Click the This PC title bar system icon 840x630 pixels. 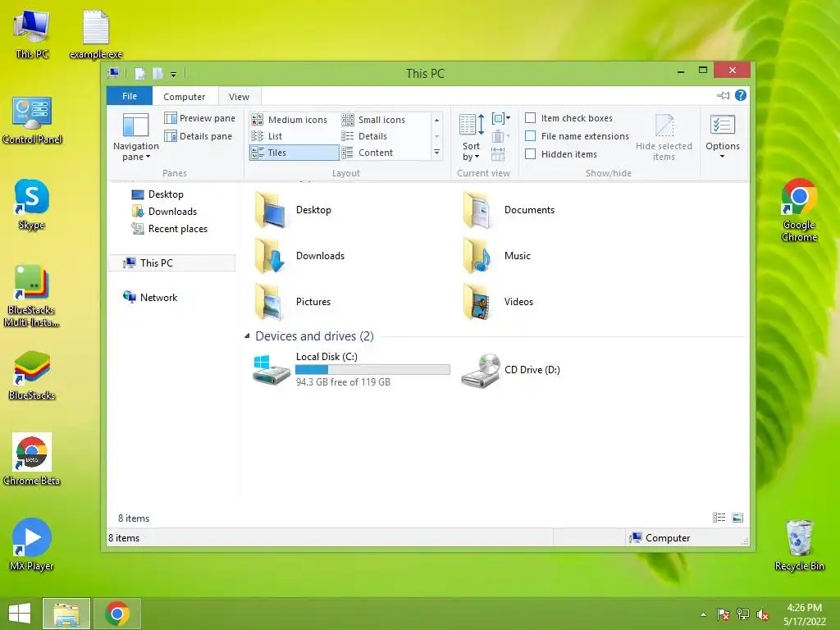pyautogui.click(x=113, y=73)
